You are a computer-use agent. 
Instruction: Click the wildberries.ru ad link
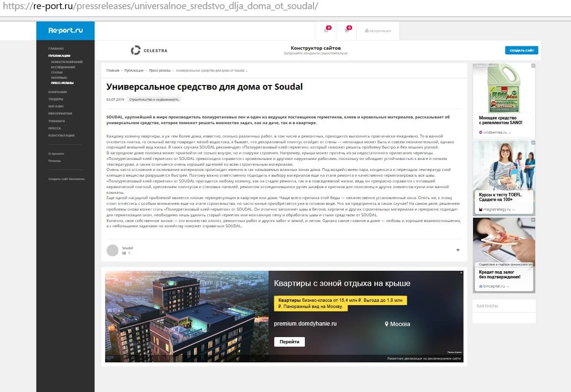495,132
